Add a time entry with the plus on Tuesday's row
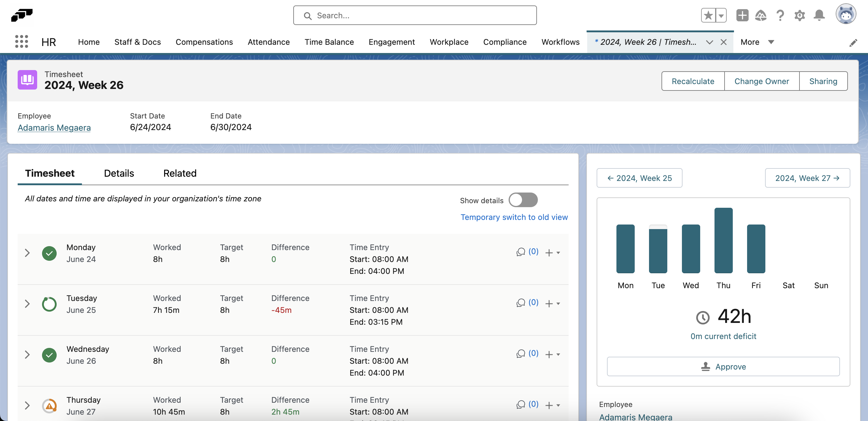 coord(549,303)
